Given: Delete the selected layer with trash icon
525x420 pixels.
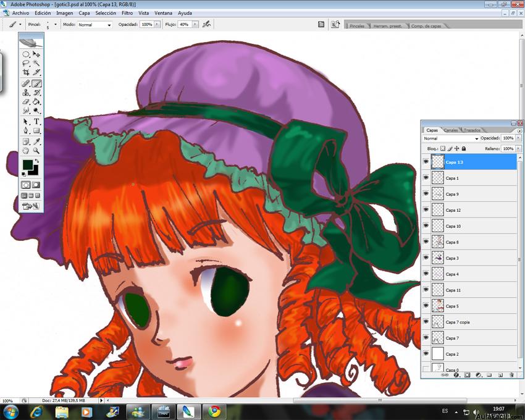Looking at the screenshot, I should click(x=511, y=375).
